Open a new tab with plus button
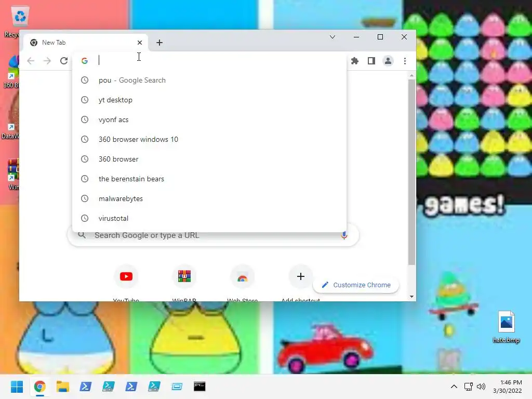Viewport: 532px width, 399px height. tap(159, 43)
